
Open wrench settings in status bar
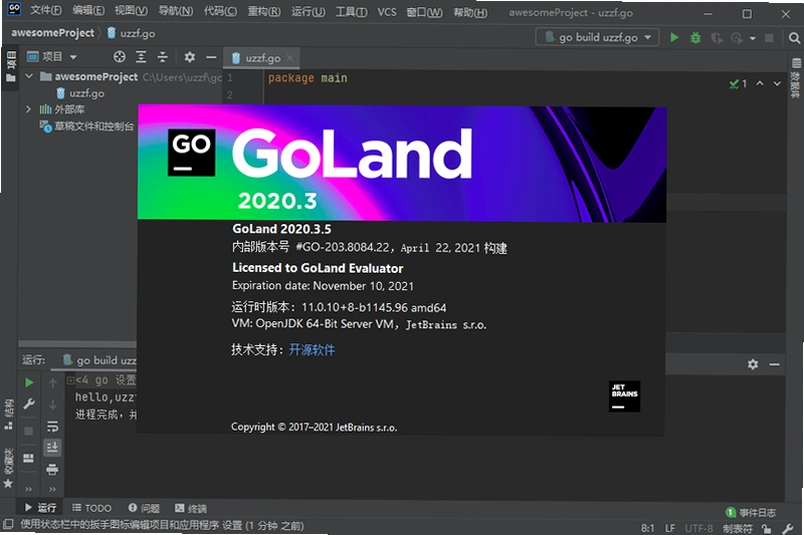pos(788,528)
